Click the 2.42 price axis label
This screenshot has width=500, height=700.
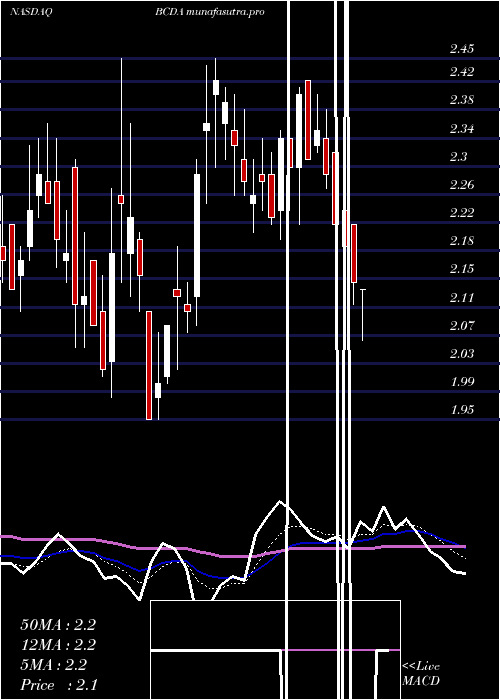click(x=462, y=71)
